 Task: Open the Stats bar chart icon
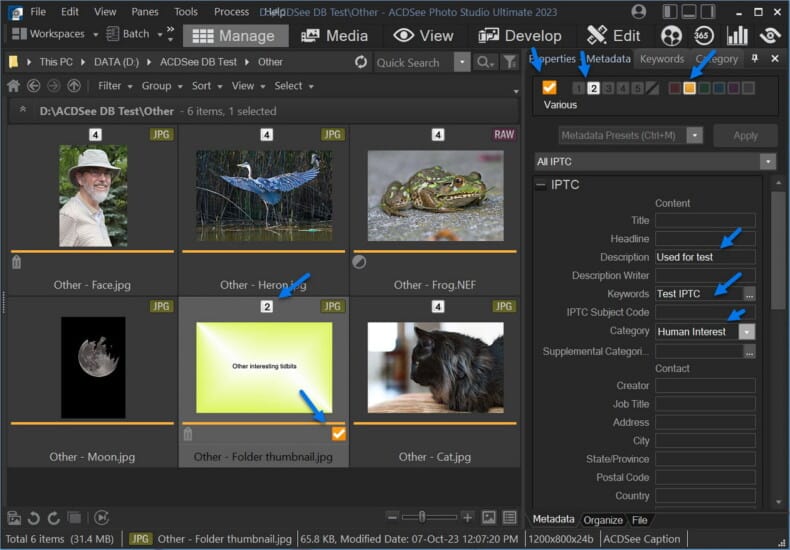click(737, 35)
